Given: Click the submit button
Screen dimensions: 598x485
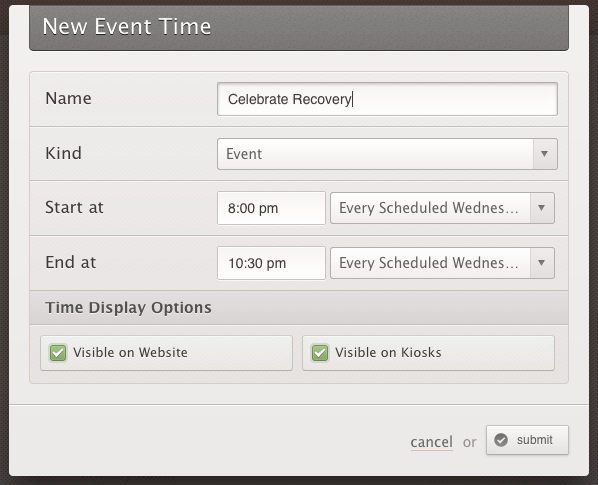Looking at the screenshot, I should [527, 440].
